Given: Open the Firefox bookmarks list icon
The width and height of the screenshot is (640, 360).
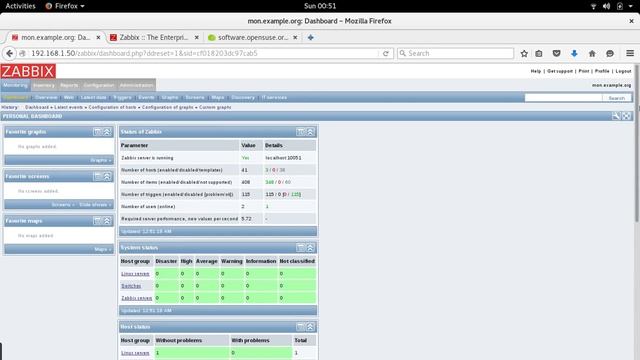Looking at the screenshot, I should pyautogui.click(x=539, y=53).
